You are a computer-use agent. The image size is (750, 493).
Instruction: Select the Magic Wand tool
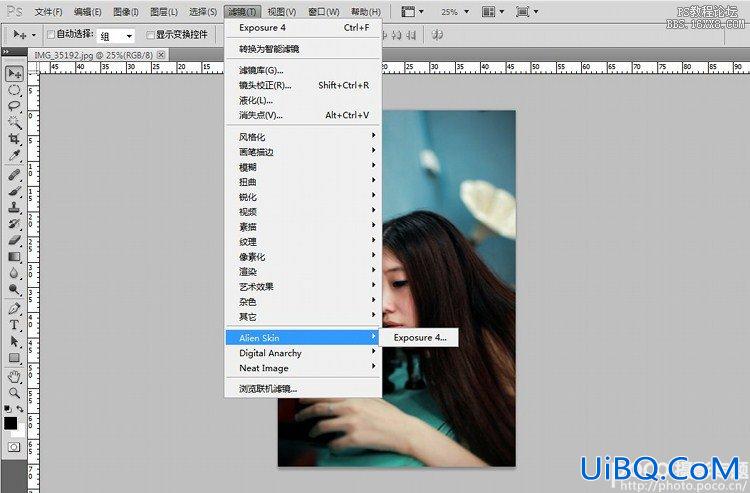pos(14,122)
